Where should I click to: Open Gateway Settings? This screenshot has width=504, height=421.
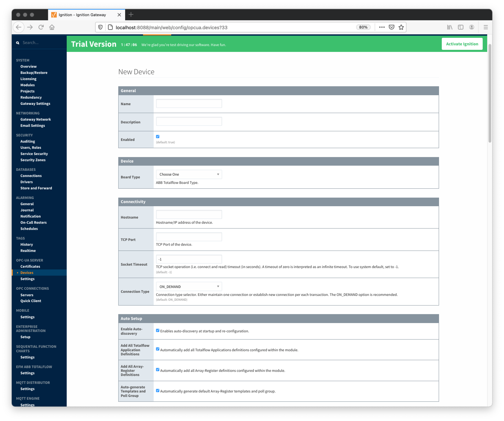click(x=35, y=104)
